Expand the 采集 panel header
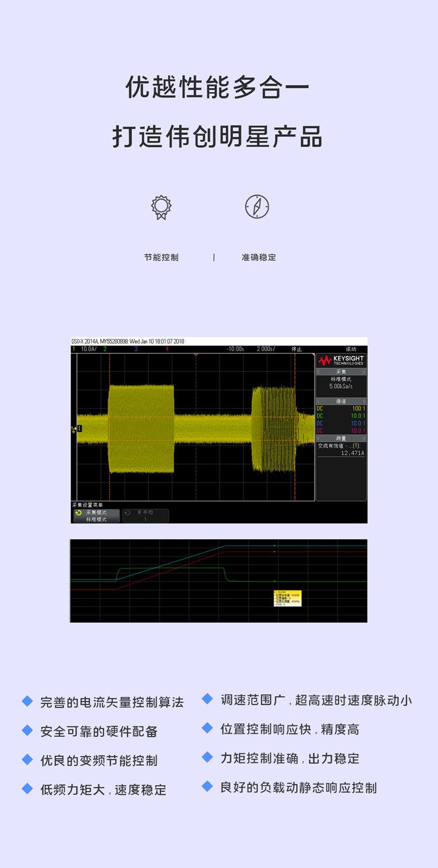The height and width of the screenshot is (868, 438). click(341, 372)
